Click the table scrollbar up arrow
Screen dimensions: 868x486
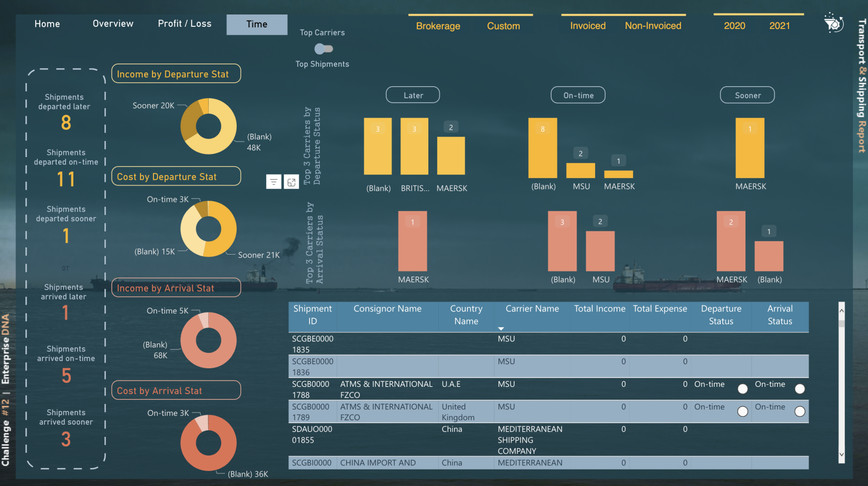point(842,310)
